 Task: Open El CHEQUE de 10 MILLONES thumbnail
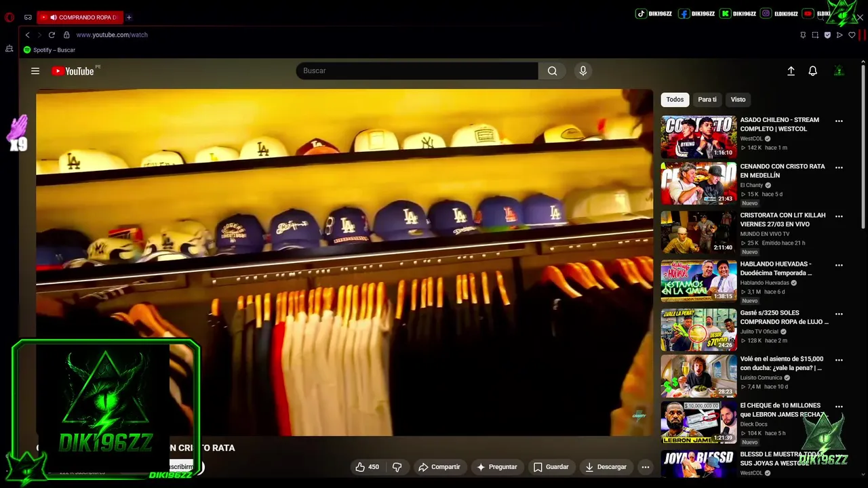698,422
